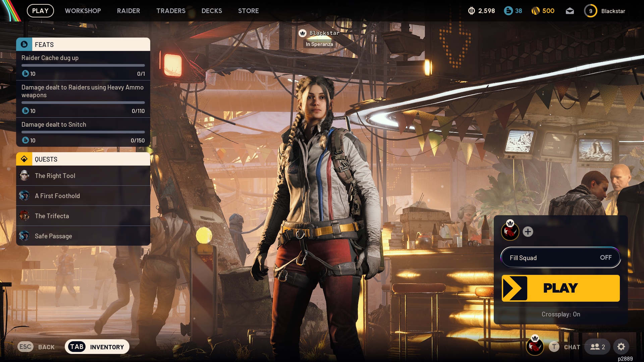Click the Feats panel header icon
The height and width of the screenshot is (362, 644).
click(24, 45)
